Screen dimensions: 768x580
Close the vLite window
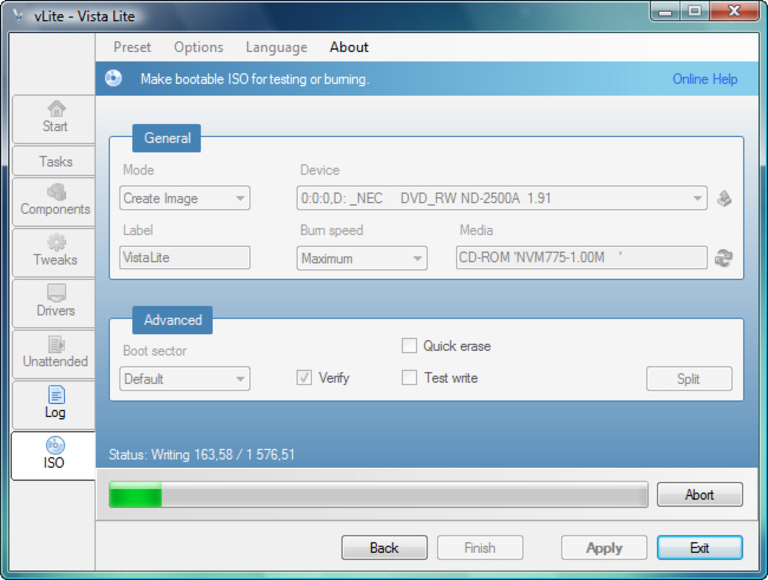coord(734,11)
